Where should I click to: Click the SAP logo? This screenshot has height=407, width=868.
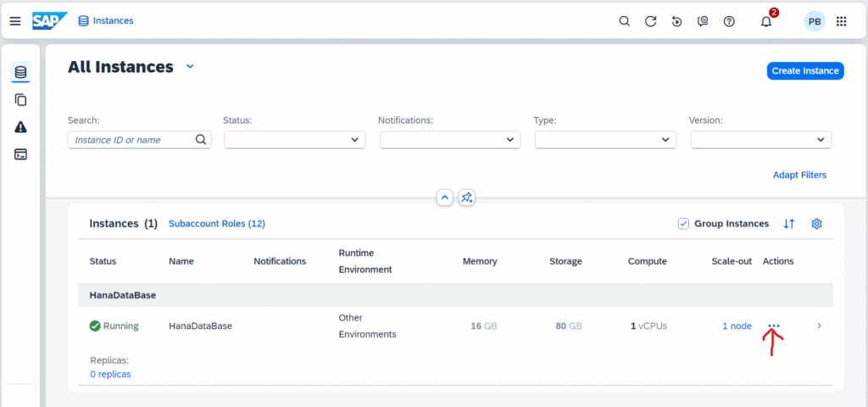coord(50,21)
